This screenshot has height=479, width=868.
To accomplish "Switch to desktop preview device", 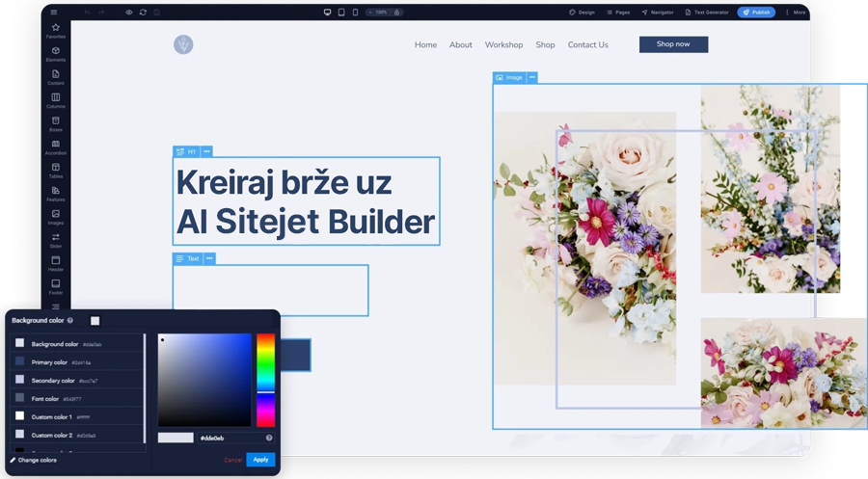I will [327, 13].
